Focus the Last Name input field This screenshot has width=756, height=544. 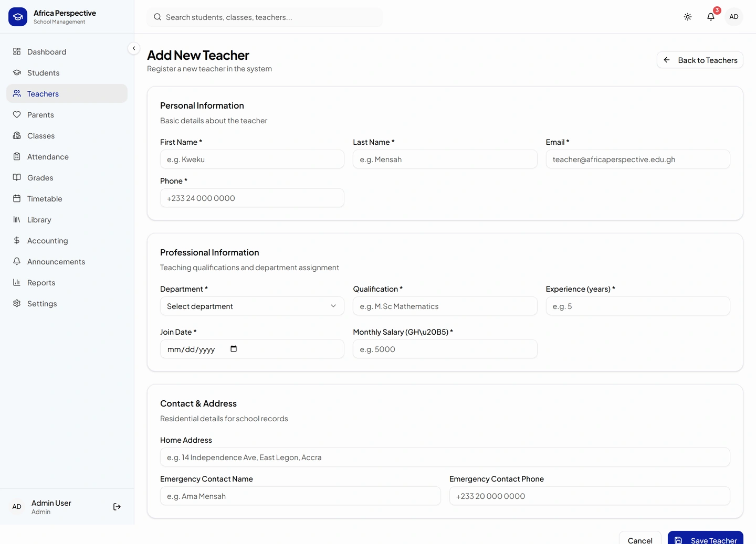point(445,159)
